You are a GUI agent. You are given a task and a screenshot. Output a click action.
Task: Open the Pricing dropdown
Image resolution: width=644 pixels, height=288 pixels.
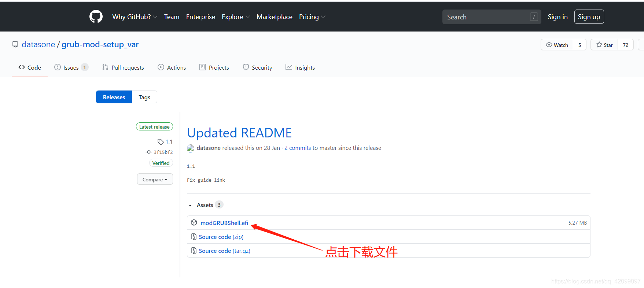click(x=312, y=17)
